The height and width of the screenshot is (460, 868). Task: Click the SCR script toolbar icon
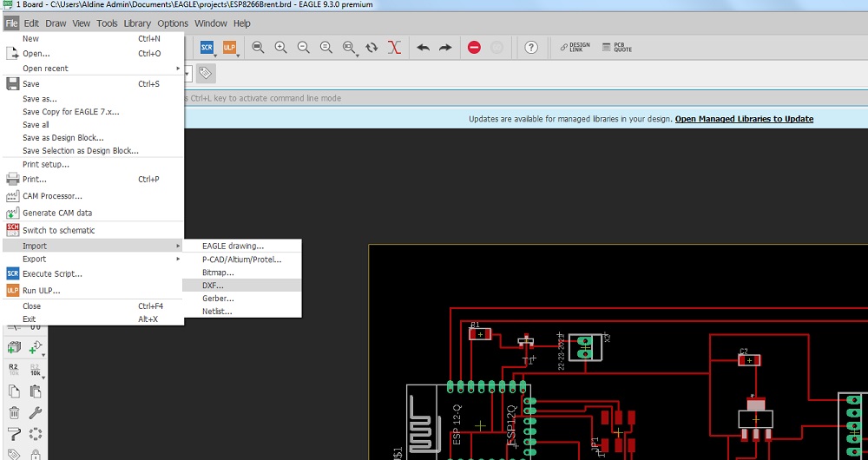[207, 48]
